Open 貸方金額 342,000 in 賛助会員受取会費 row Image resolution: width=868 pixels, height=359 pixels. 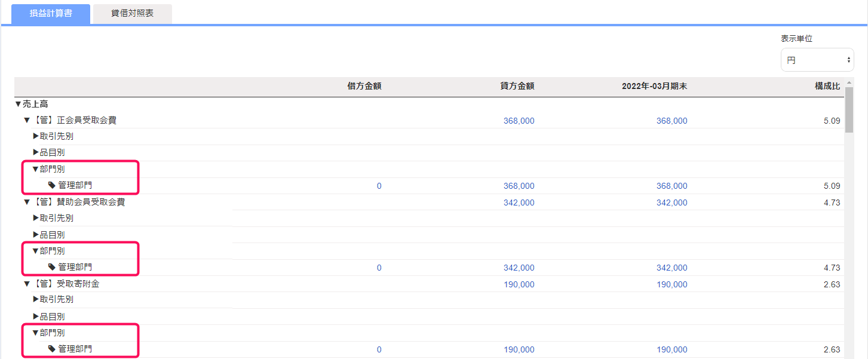[x=519, y=202]
